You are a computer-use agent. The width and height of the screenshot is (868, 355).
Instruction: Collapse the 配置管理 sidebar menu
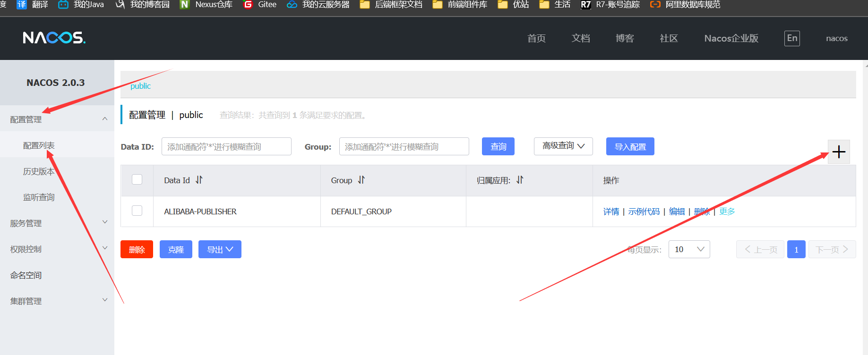57,119
